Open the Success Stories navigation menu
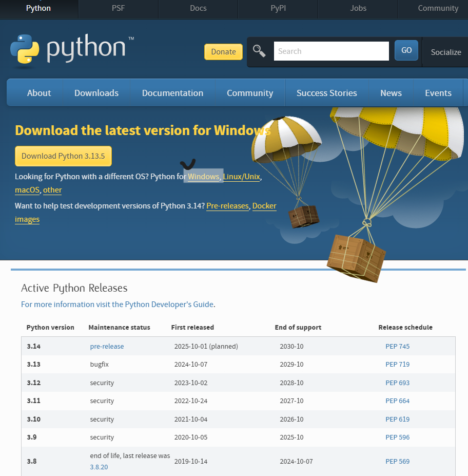The width and height of the screenshot is (468, 476). click(327, 93)
